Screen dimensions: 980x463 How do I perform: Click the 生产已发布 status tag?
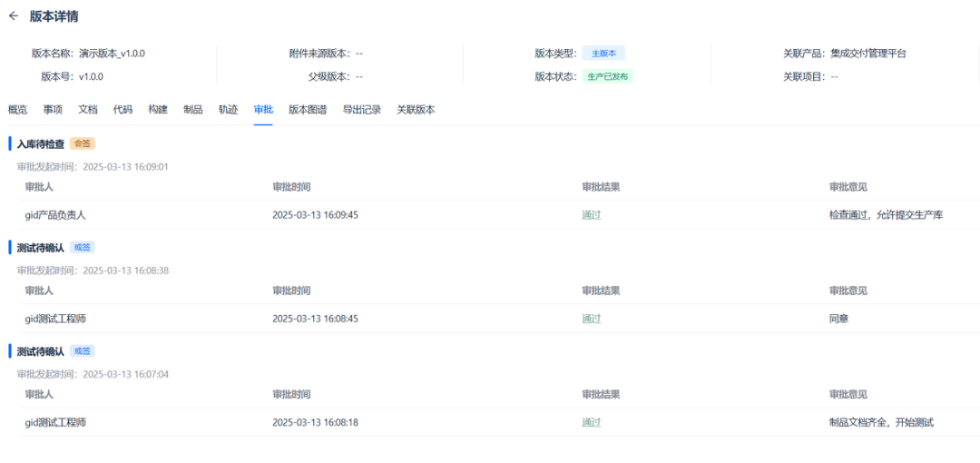click(x=607, y=76)
